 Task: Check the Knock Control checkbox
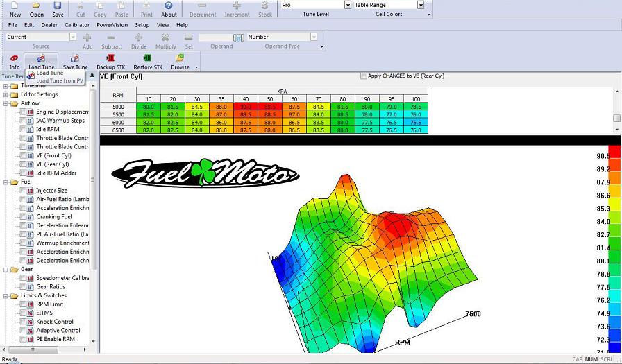23,322
